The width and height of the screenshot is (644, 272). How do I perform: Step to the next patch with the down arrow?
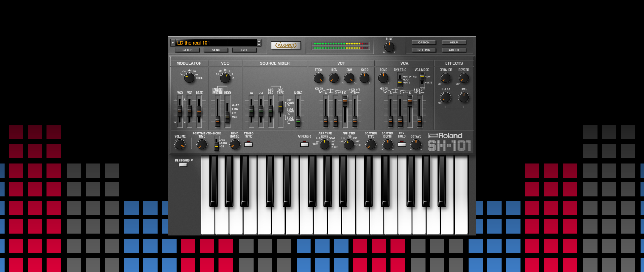tap(259, 45)
